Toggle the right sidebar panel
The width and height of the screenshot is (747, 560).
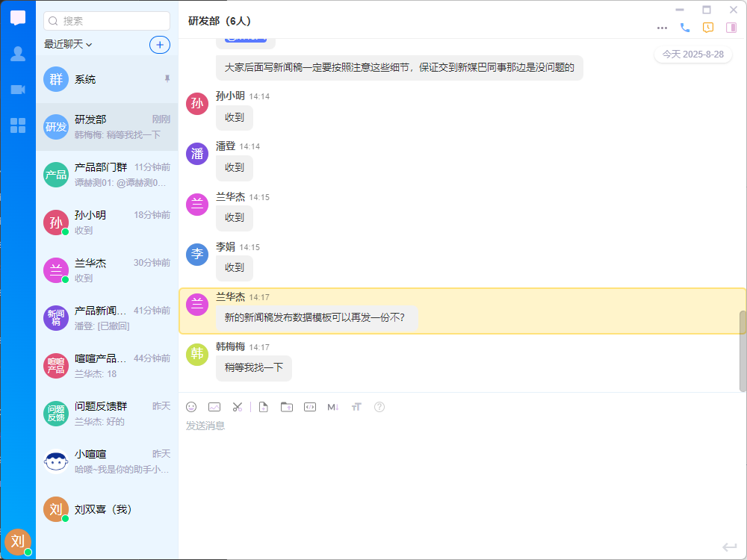[x=731, y=28]
